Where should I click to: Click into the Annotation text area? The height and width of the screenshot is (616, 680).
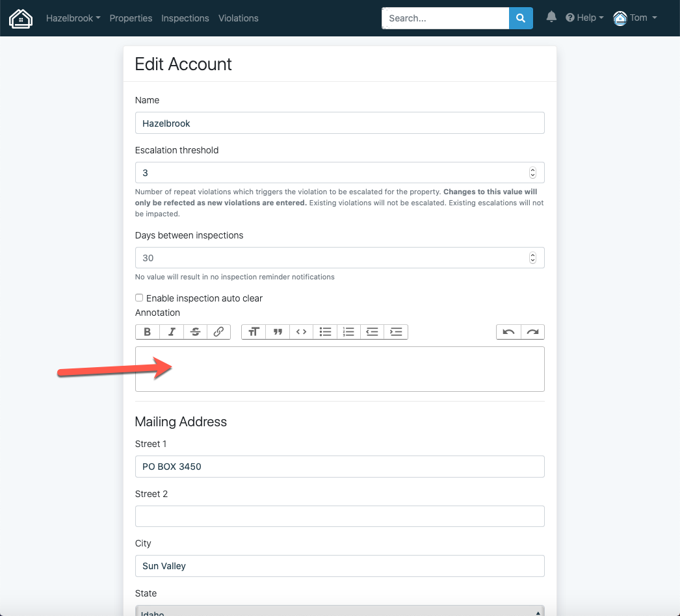coord(340,369)
